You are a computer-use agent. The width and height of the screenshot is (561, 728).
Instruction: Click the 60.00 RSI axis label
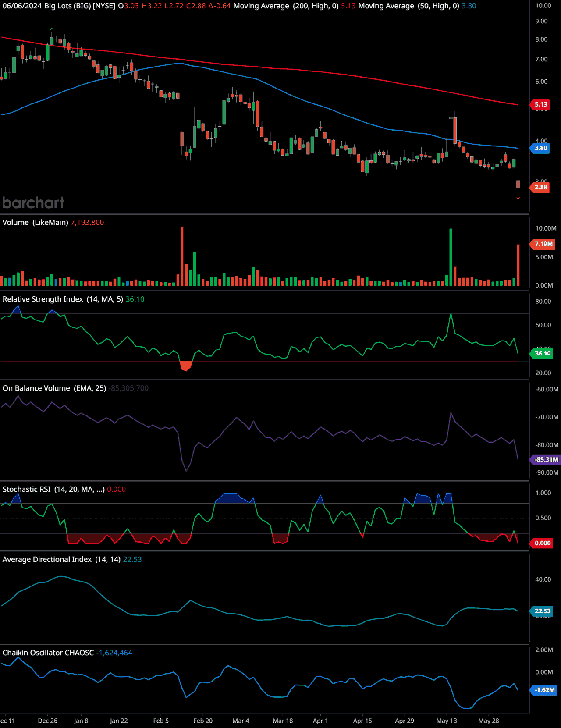tap(543, 325)
